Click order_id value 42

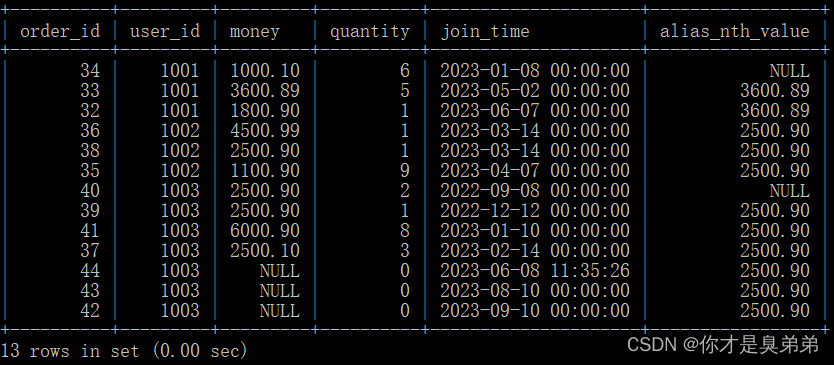point(90,310)
